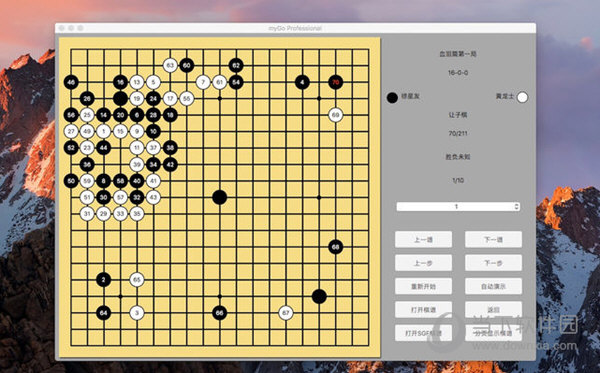Click white stone 35 on the board
This screenshot has height=373, width=600.
click(137, 214)
